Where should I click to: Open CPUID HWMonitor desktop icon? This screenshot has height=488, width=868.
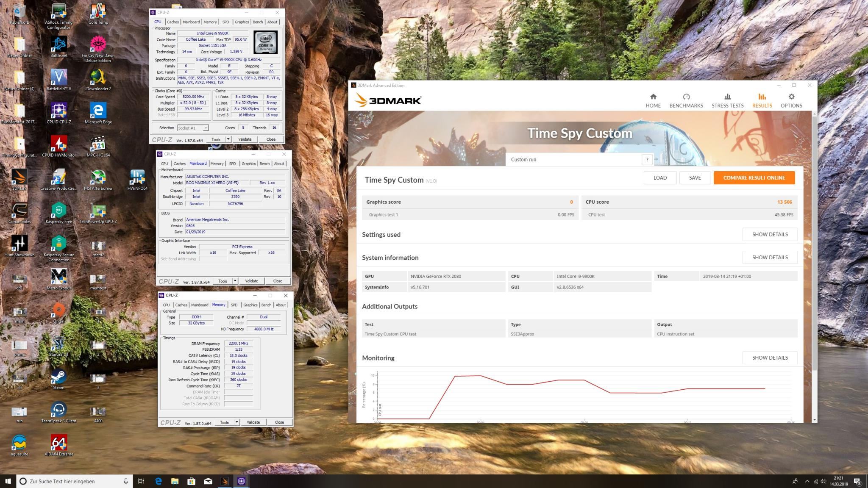tap(58, 146)
